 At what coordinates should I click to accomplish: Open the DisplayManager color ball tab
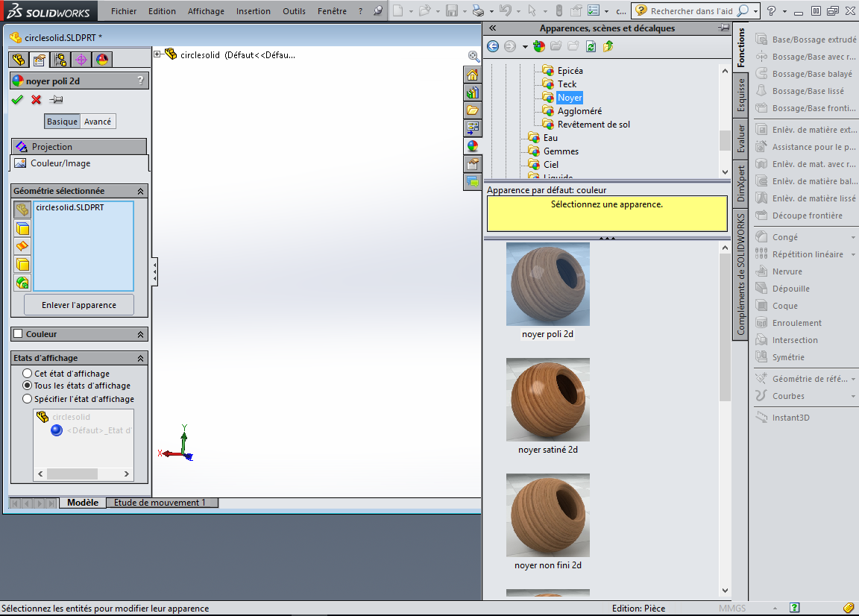click(x=102, y=60)
